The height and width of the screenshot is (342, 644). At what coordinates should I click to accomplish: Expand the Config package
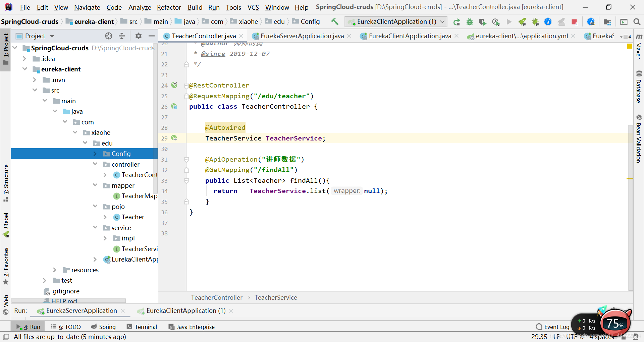click(95, 154)
